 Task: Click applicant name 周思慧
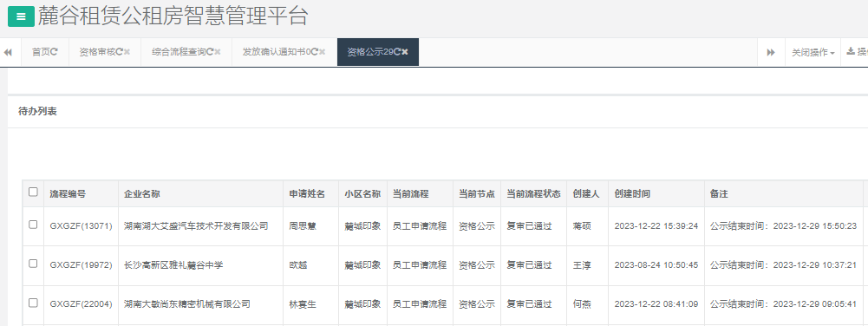(x=303, y=225)
